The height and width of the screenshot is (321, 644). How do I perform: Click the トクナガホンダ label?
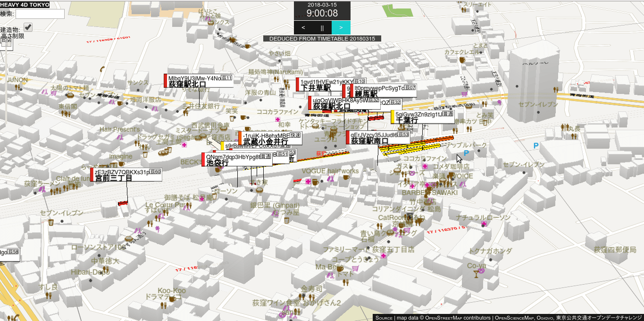[x=490, y=251]
